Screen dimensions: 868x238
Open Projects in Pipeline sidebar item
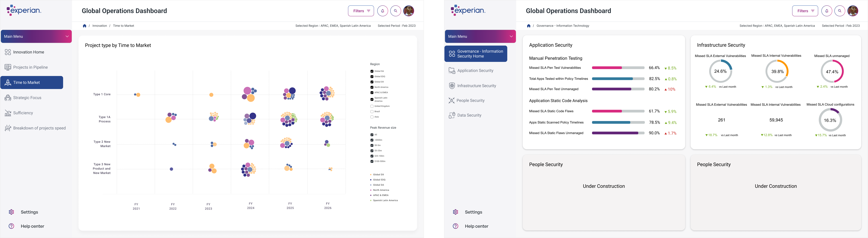(30, 67)
